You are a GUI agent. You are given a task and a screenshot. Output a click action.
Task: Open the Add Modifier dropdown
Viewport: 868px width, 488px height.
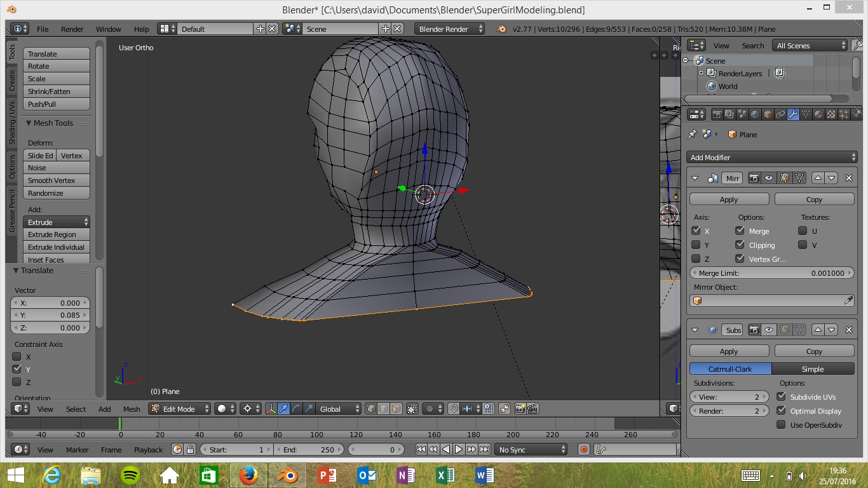(x=771, y=158)
